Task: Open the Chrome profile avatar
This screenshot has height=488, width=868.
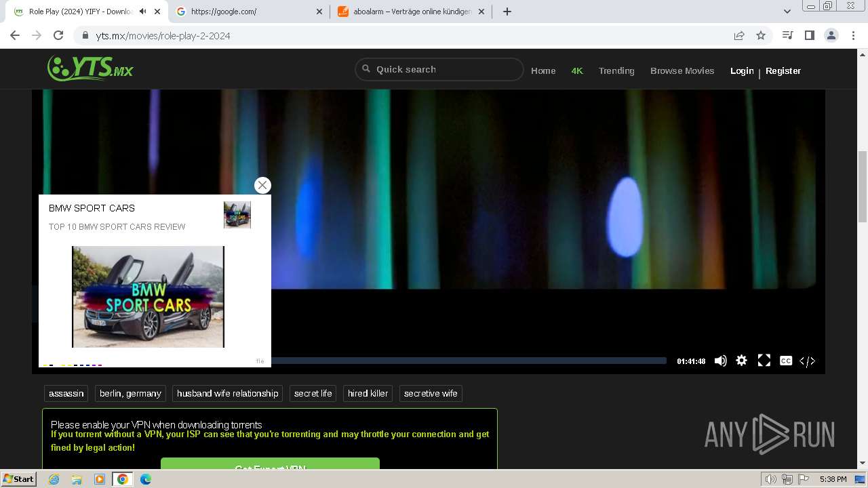Action: (x=831, y=35)
